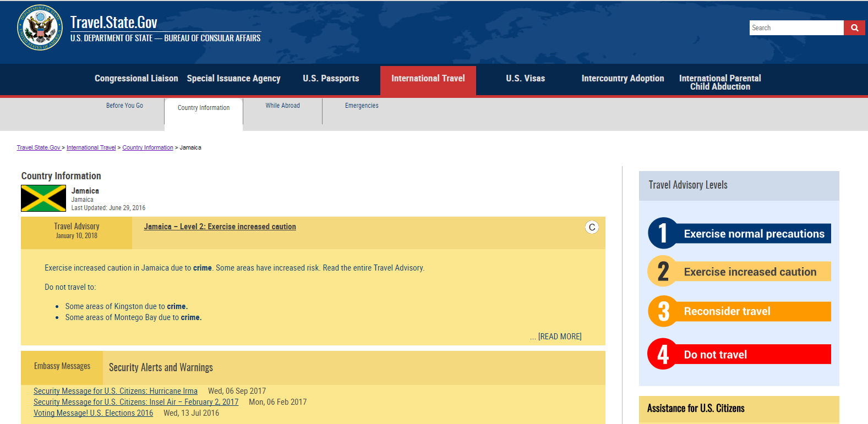The height and width of the screenshot is (424, 868).
Task: Open the Emergencies tab
Action: click(x=362, y=106)
